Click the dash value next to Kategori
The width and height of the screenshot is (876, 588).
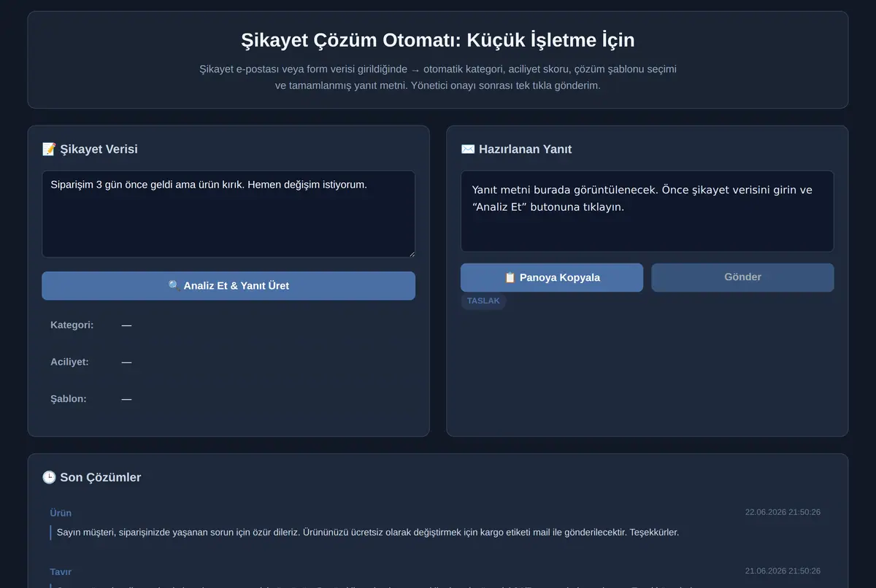click(126, 325)
